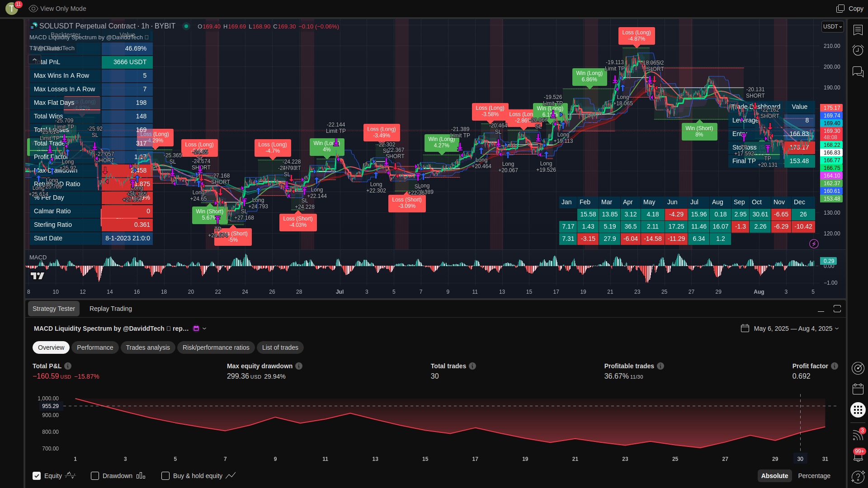
Task: Switch to Percentage display mode
Action: (814, 476)
